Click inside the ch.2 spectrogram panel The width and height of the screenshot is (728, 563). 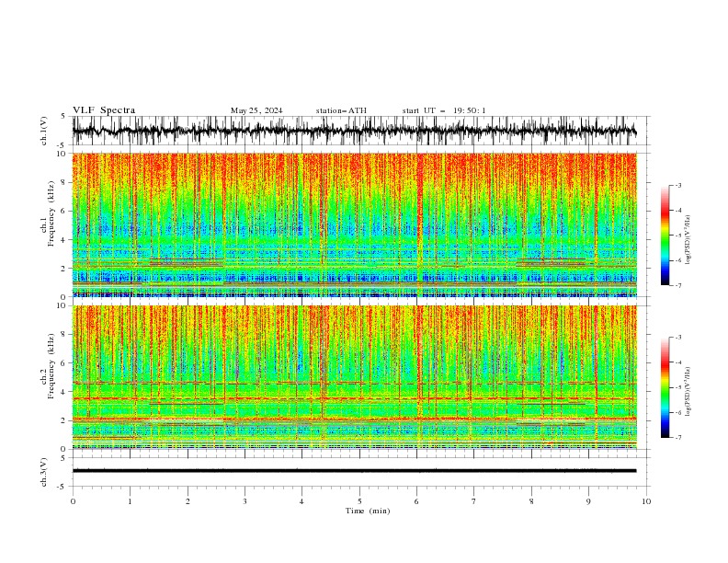point(354,377)
